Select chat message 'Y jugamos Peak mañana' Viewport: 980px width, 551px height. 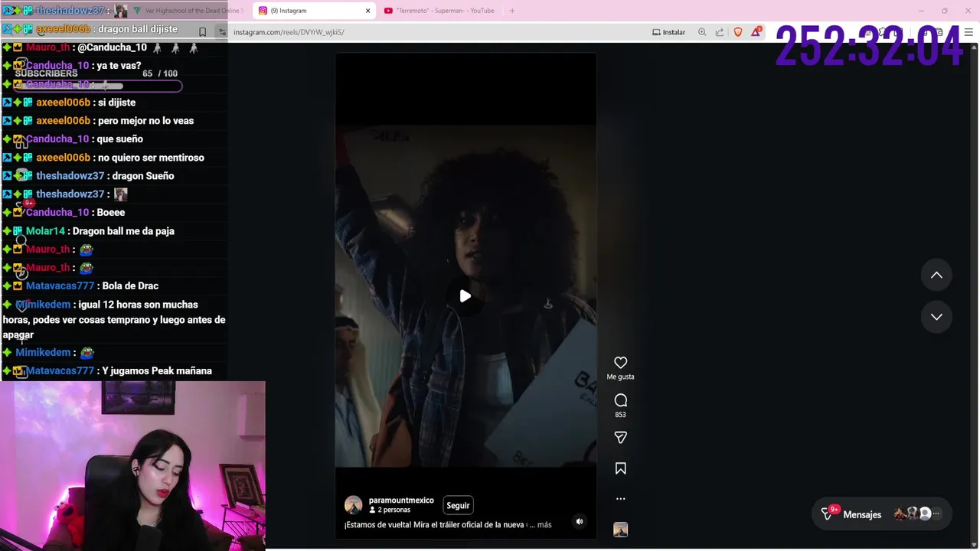(157, 371)
